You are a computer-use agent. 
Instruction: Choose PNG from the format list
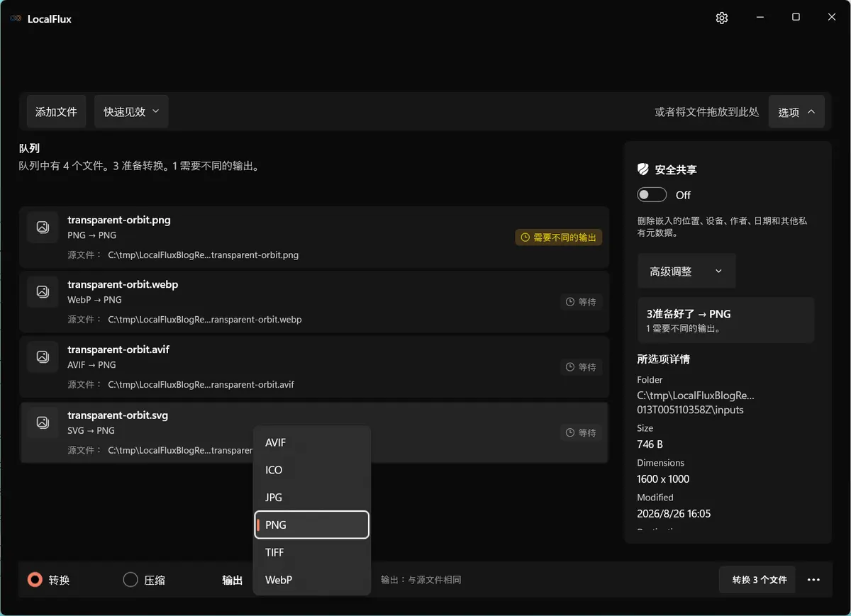coord(312,525)
